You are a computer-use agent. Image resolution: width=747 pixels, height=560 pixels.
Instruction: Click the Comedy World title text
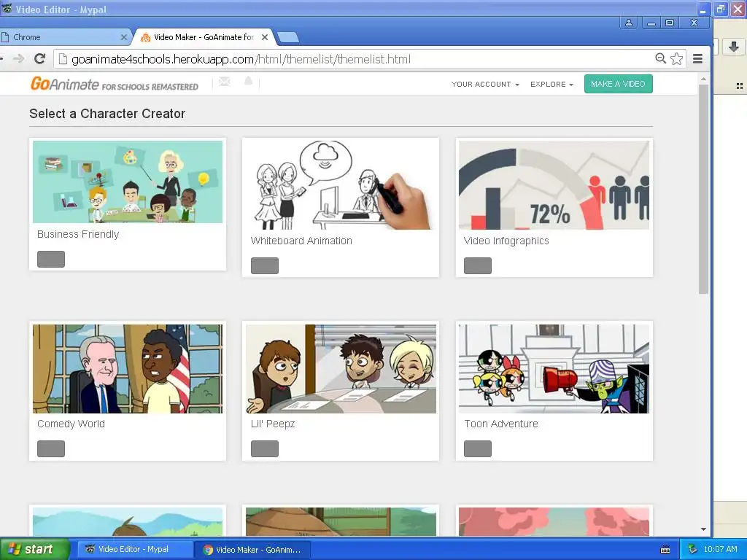coord(71,424)
